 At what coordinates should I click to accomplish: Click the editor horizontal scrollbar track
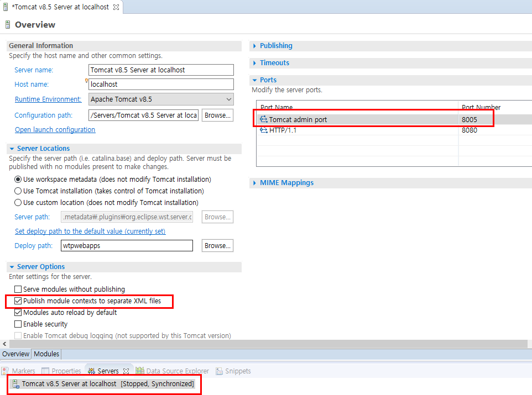[268, 344]
